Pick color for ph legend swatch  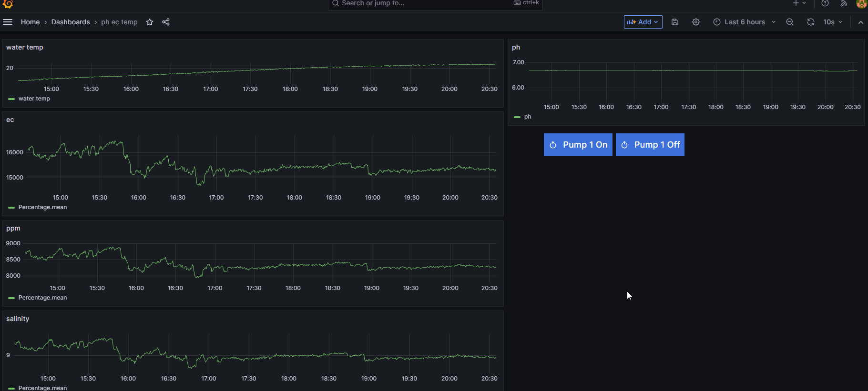[517, 117]
